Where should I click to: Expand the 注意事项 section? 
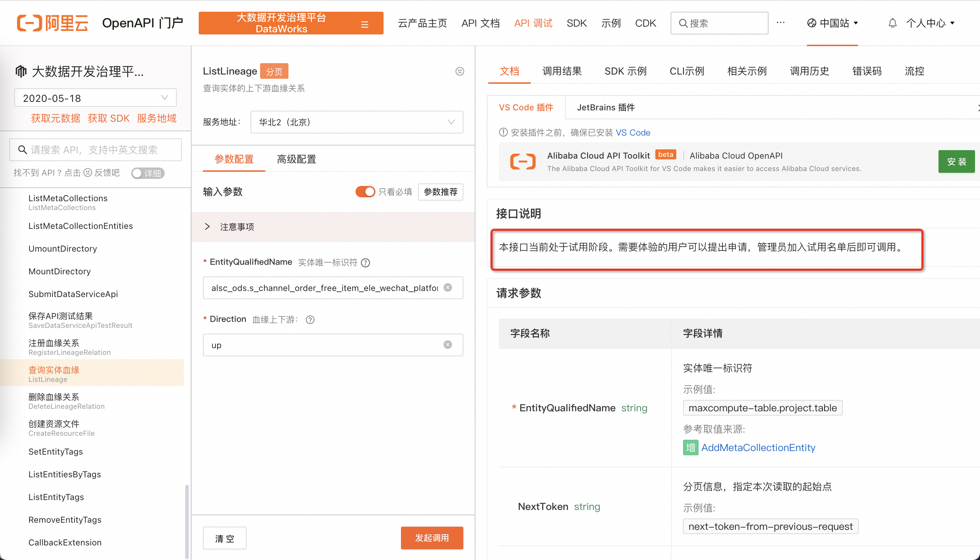click(208, 227)
